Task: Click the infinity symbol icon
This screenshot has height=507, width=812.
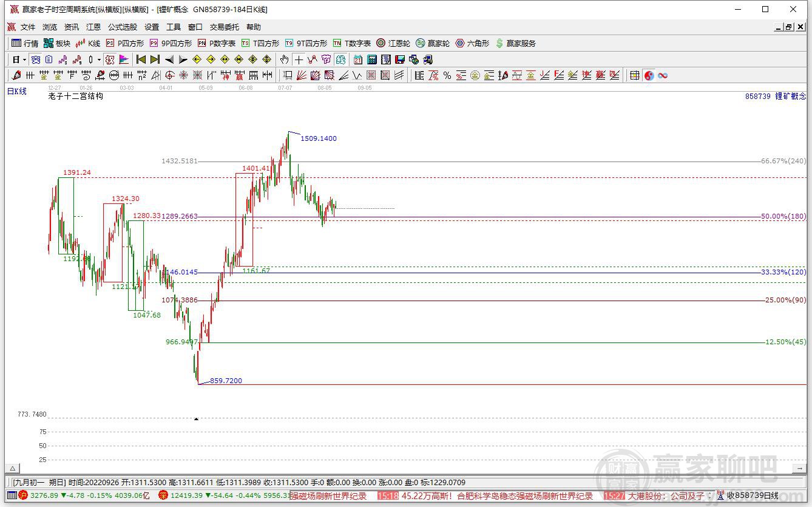Action: (663, 75)
